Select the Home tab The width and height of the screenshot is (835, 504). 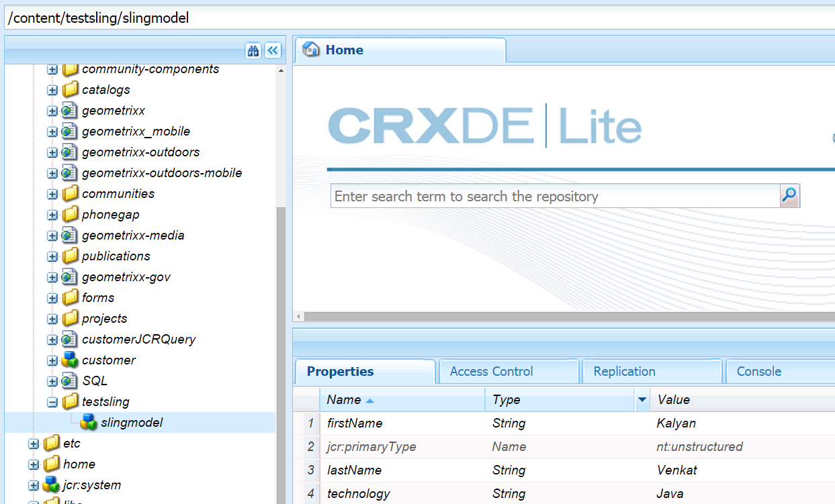coord(400,50)
